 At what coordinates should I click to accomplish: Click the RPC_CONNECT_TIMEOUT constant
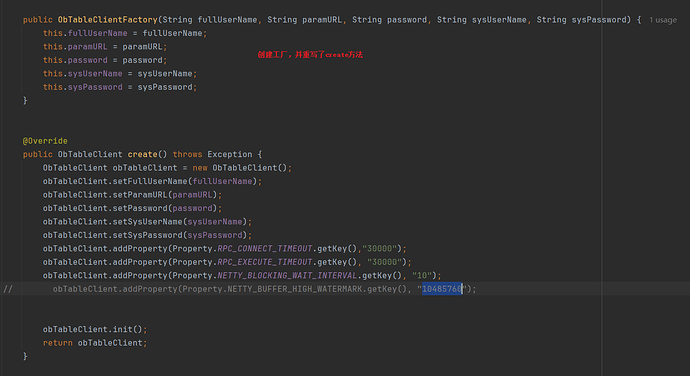point(264,248)
